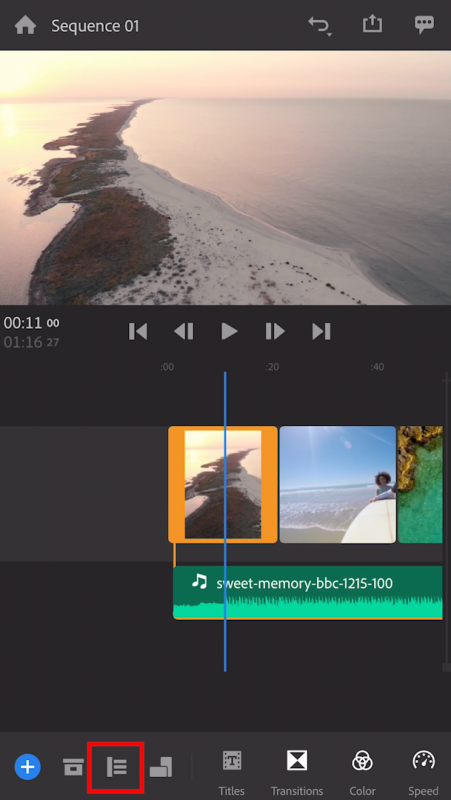Jump to previous clip
The image size is (451, 800).
pos(138,332)
